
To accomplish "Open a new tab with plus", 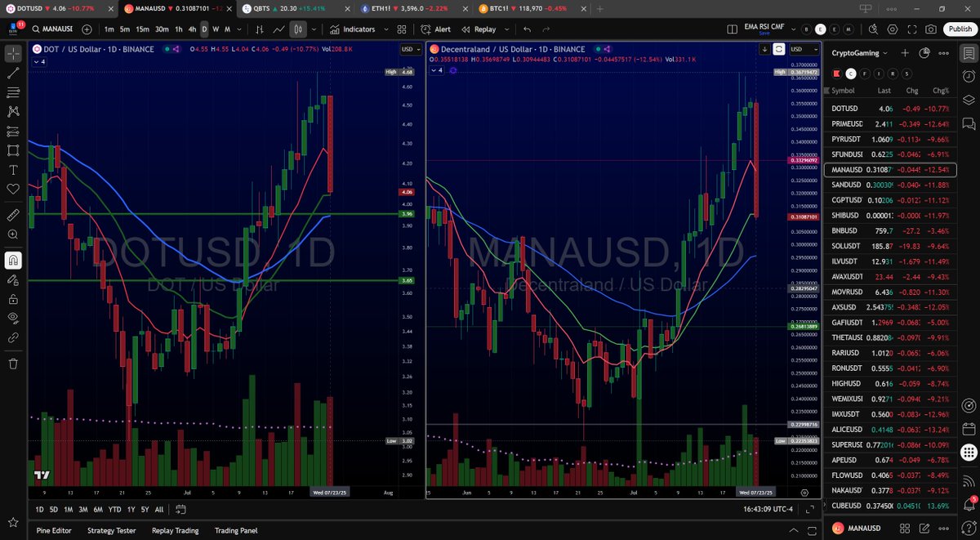I will pos(599,8).
